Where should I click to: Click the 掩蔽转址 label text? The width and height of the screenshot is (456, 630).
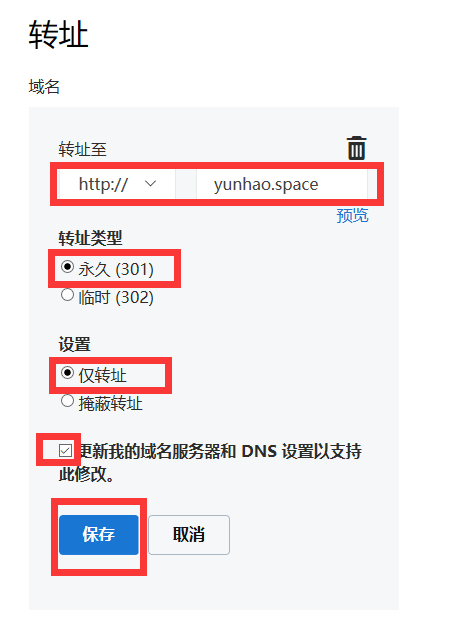point(110,403)
